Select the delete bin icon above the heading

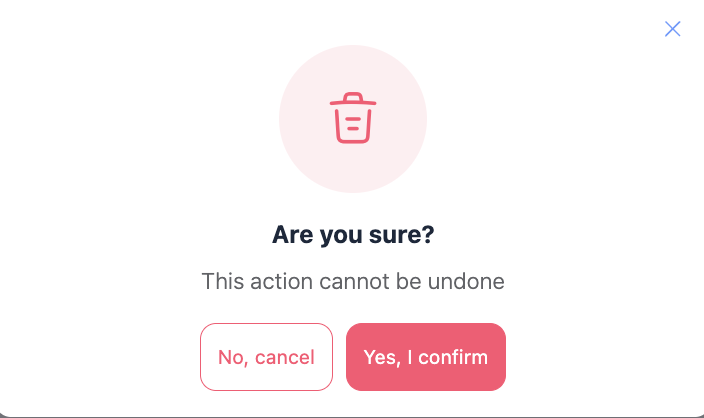pos(353,118)
